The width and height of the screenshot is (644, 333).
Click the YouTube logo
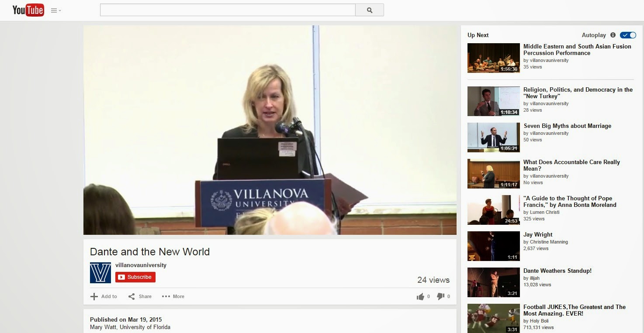pos(28,10)
